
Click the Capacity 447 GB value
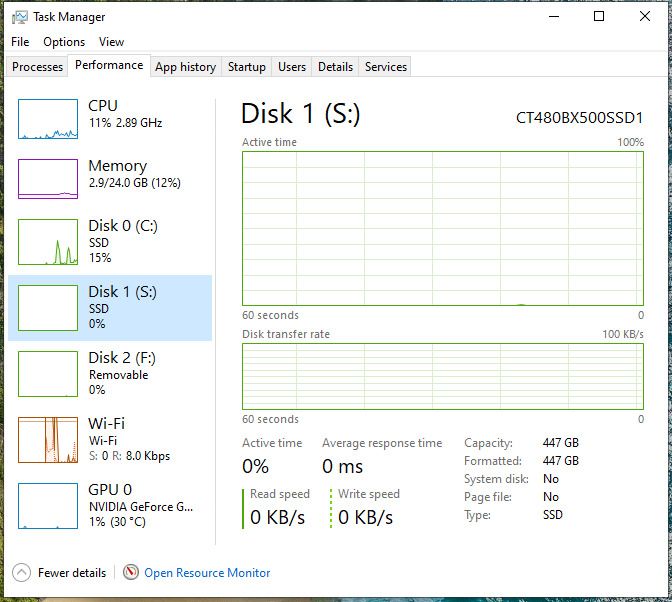(561, 442)
